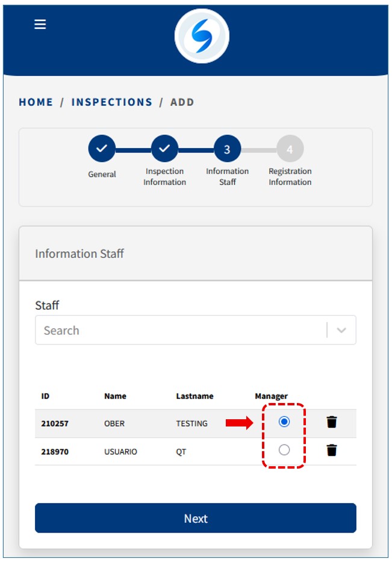Navigate to INSPECTIONS breadcrumb
This screenshot has width=392, height=562.
pyautogui.click(x=112, y=102)
